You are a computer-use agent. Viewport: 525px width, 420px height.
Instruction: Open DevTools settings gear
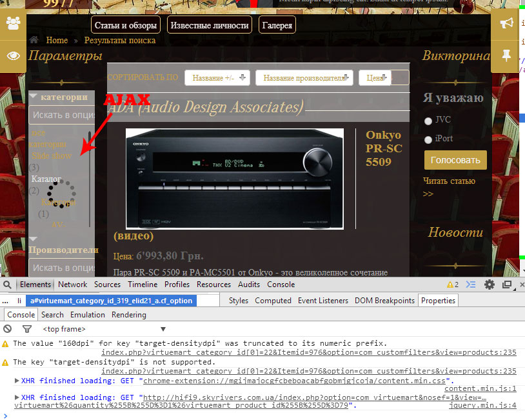point(489,285)
